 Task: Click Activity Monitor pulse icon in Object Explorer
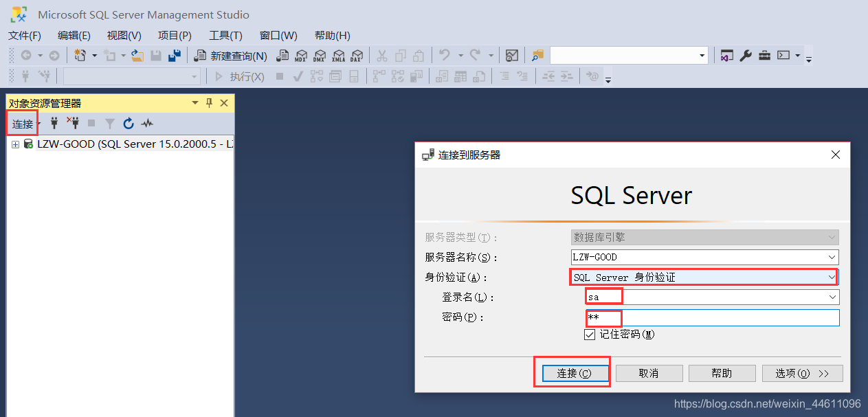tap(147, 124)
